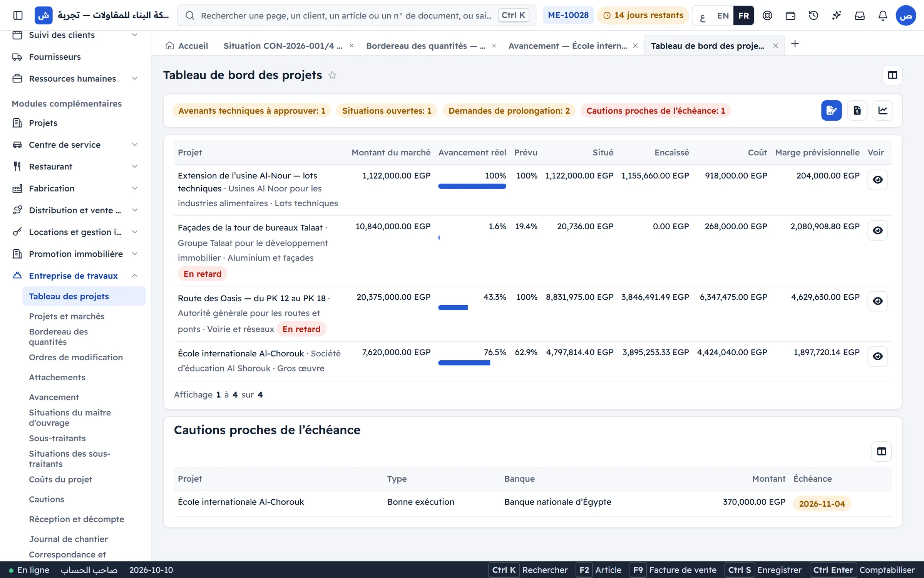Collapse the Entreprise de travaux section
The width and height of the screenshot is (924, 578).
point(135,276)
